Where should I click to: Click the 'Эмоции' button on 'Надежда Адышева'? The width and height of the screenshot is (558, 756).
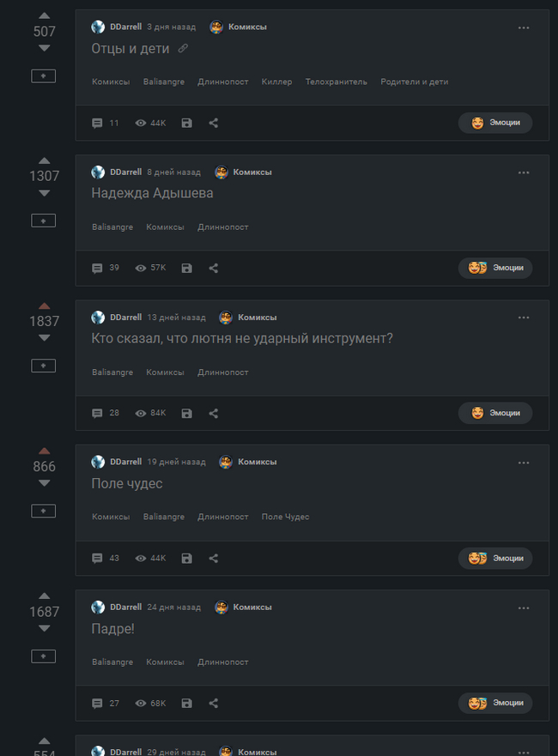[x=495, y=268]
